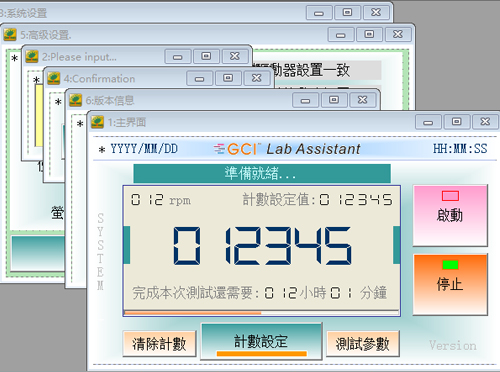Click the vertical SYSTEM label
500x372 pixels.
pos(100,252)
